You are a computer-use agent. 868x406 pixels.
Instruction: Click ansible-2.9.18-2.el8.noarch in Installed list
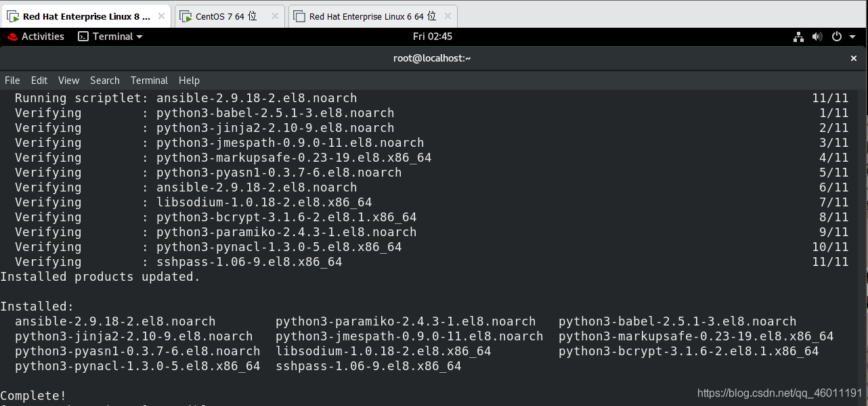[115, 321]
